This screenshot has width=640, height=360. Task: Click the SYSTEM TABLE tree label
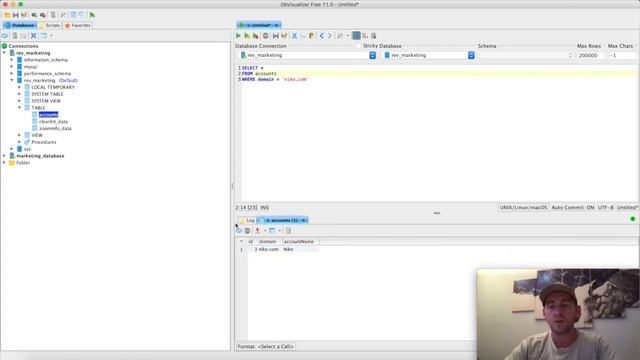pos(47,94)
